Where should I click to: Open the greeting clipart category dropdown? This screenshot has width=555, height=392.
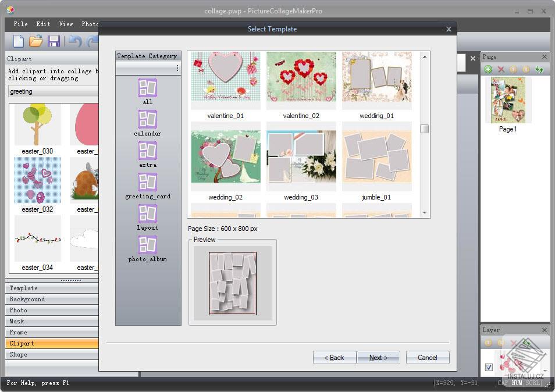click(54, 91)
